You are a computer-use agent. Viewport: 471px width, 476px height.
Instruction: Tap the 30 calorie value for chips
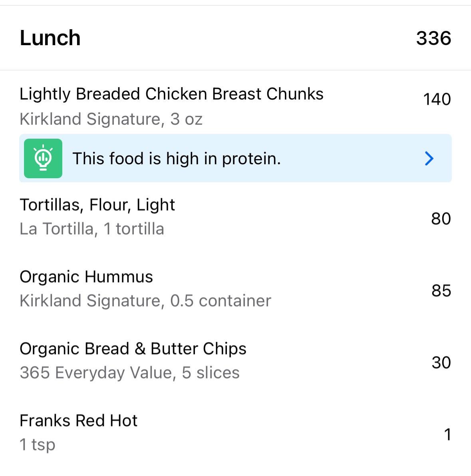(441, 362)
